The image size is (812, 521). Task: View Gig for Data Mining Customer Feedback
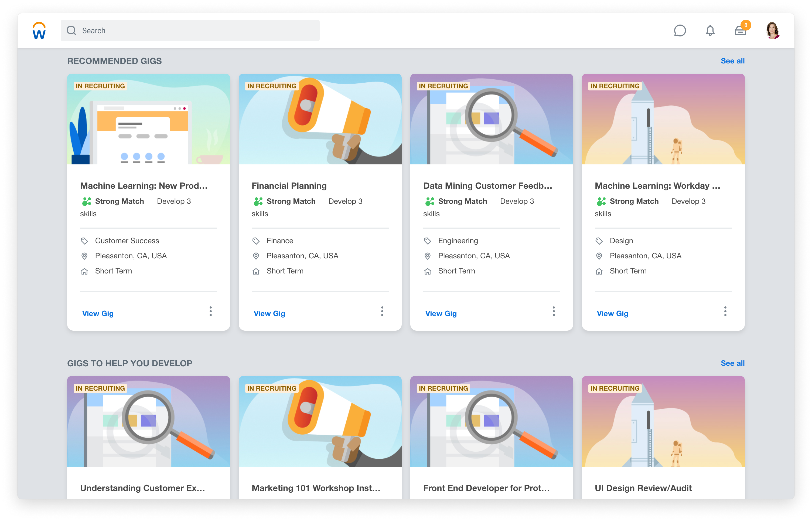(441, 314)
